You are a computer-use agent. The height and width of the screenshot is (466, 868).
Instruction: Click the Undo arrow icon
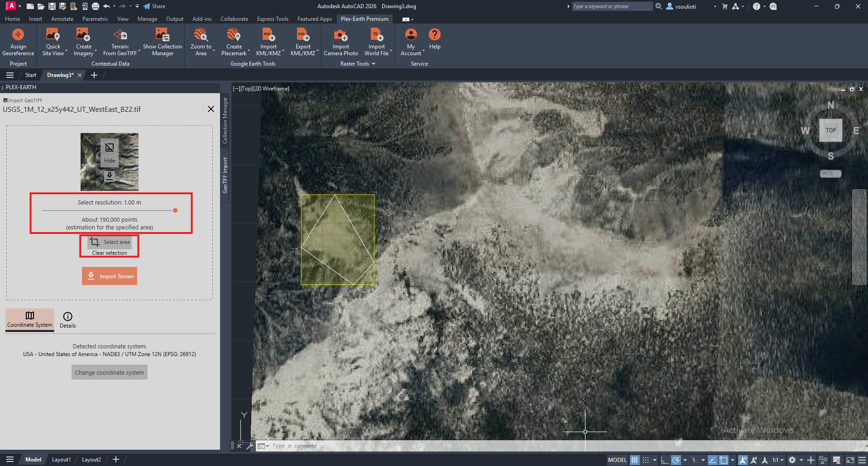point(107,6)
